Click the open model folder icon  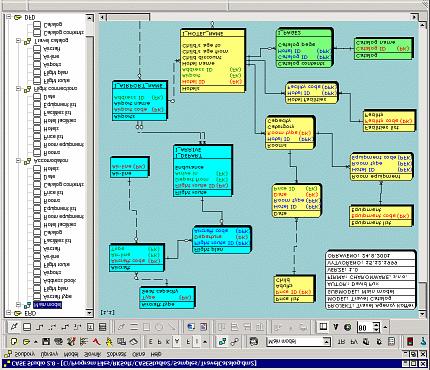(x=26, y=342)
